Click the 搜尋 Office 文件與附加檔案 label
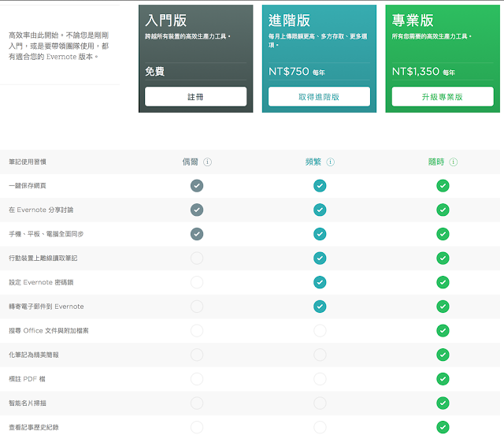Screen dimensions: 504x435 (49, 330)
